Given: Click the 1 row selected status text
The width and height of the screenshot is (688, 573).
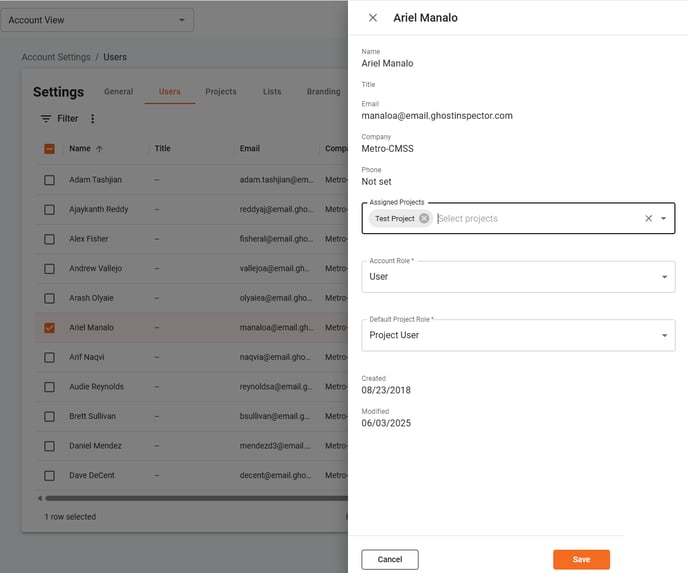Looking at the screenshot, I should point(70,517).
